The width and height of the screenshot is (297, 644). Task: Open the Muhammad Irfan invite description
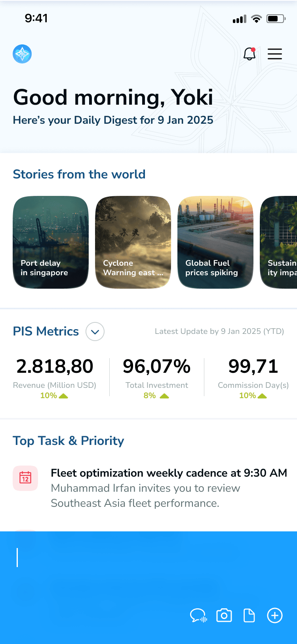145,496
